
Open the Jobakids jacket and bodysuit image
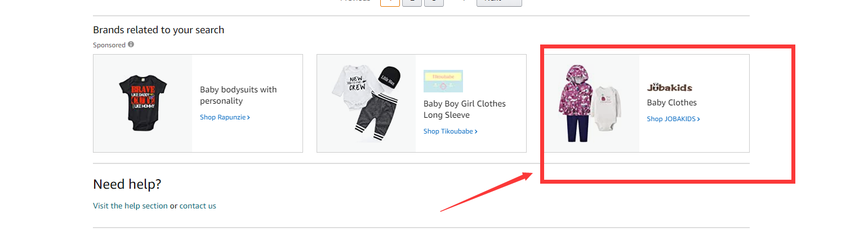coord(591,104)
